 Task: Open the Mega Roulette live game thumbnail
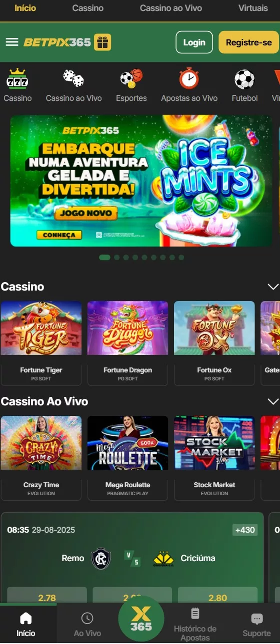pos(127,443)
